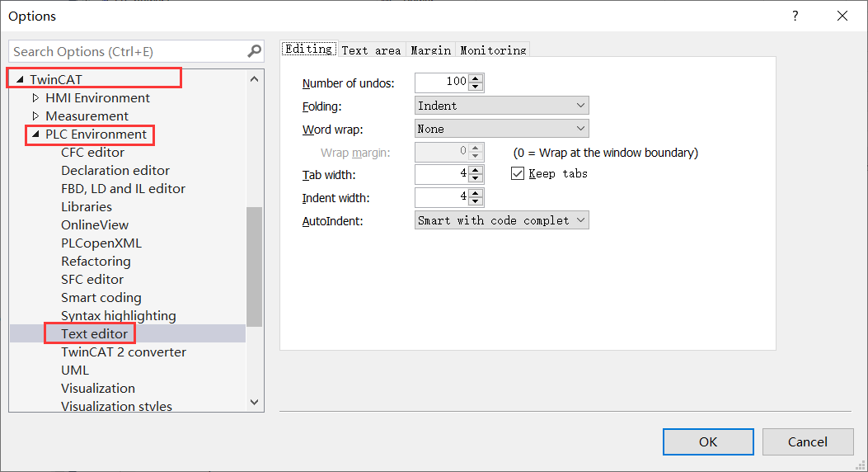868x472 pixels.
Task: Close the Options dialog
Action: tap(842, 16)
